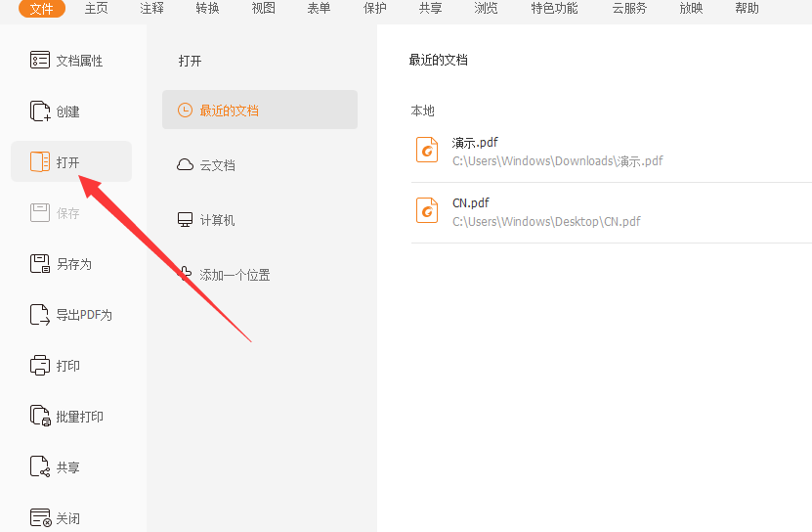The image size is (812, 532).
Task: Click the 关闭 close document icon
Action: (40, 518)
